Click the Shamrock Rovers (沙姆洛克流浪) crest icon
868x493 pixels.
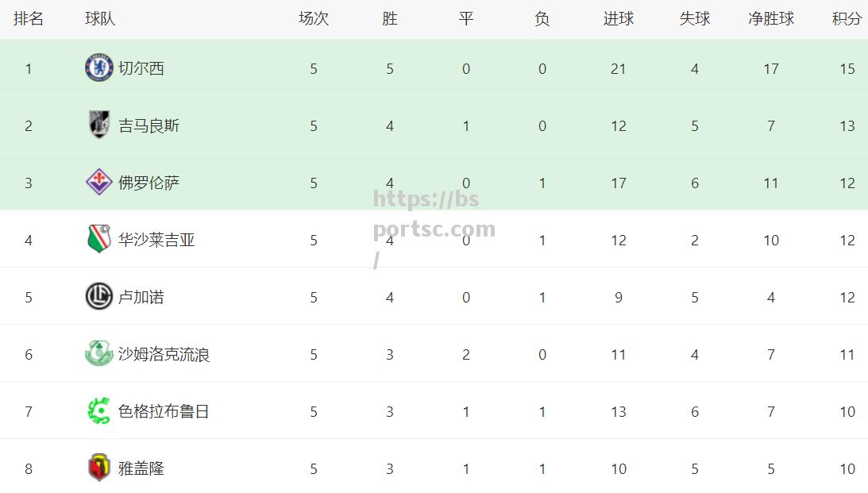click(99, 353)
